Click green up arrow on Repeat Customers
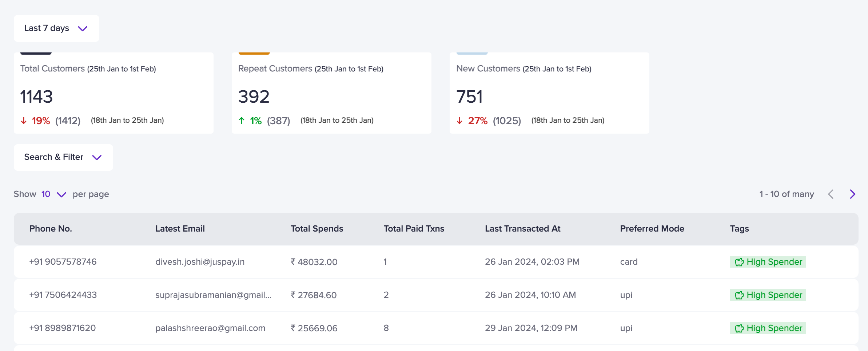The image size is (868, 351). [x=242, y=121]
